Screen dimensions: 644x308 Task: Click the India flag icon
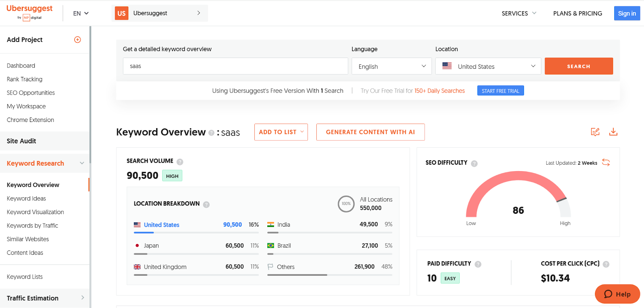pyautogui.click(x=270, y=225)
